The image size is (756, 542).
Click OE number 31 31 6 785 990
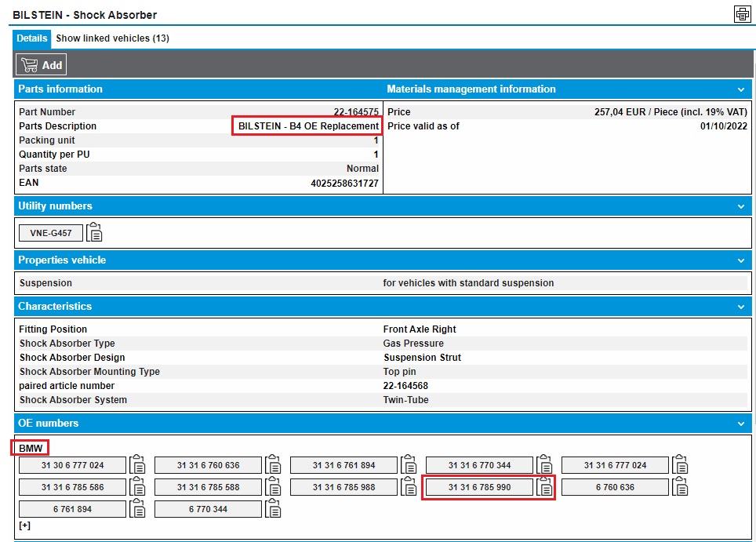480,487
